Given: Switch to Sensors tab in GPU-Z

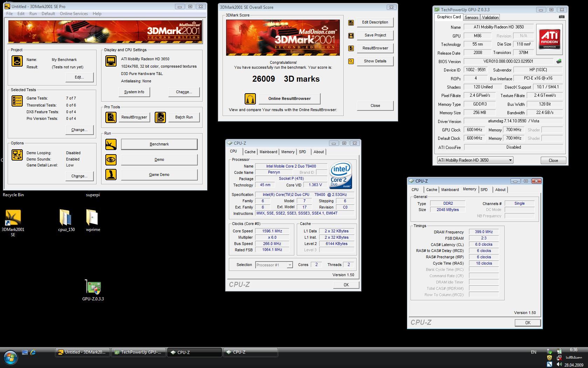Looking at the screenshot, I should (x=471, y=18).
